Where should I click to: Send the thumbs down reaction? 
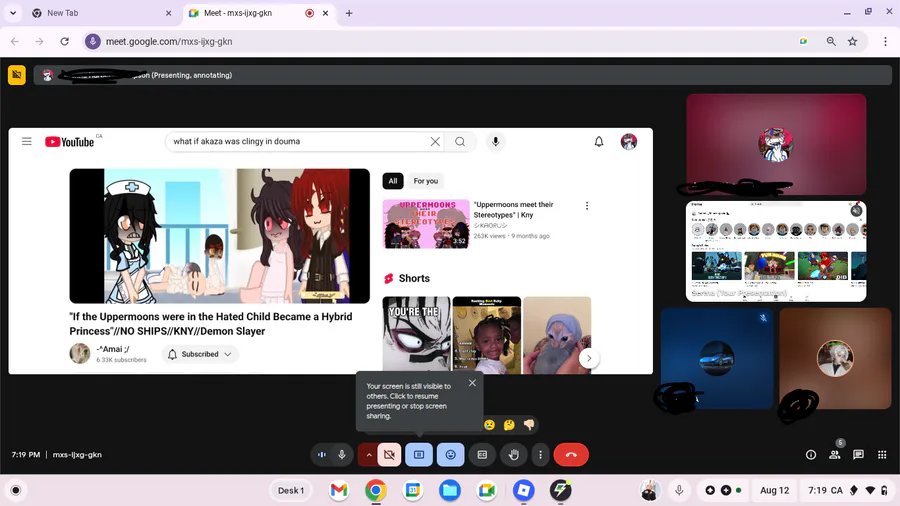coord(529,425)
